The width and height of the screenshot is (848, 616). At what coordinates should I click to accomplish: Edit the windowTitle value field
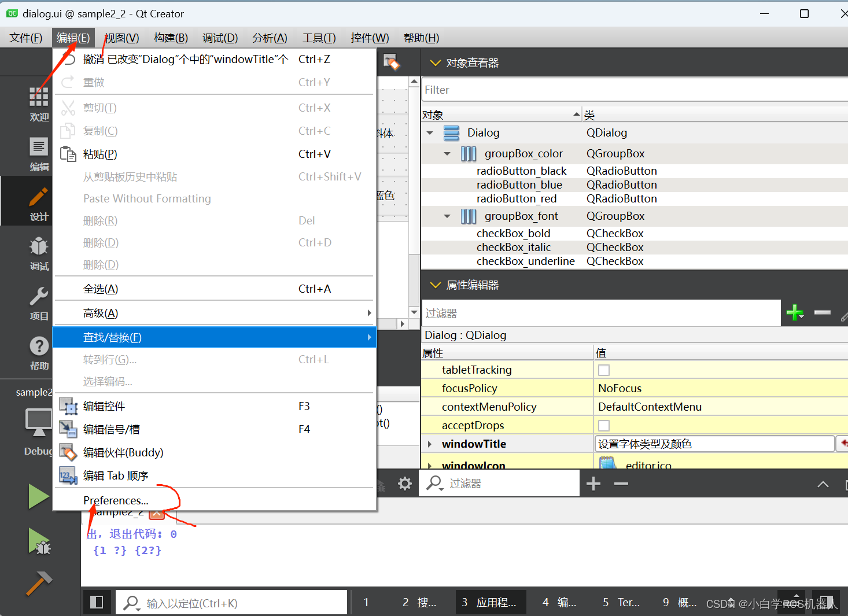click(x=715, y=444)
